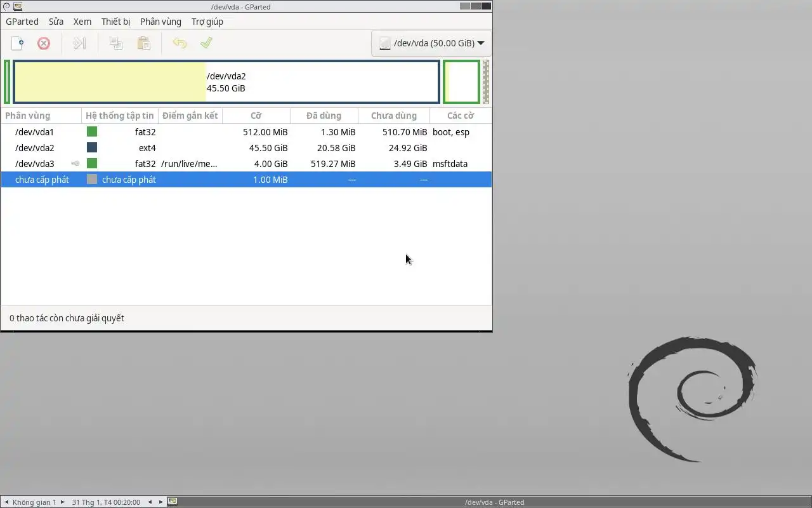Click the /dev/vda - GParted taskbar entry
This screenshot has height=508, width=812.
tap(494, 502)
